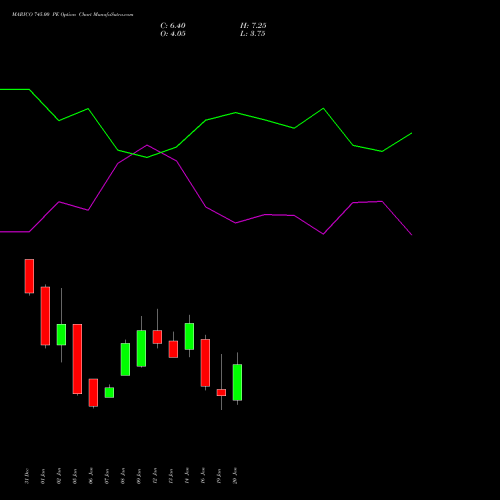Click the purple indicator line
This screenshot has height=500, width=500.
pos(206,207)
